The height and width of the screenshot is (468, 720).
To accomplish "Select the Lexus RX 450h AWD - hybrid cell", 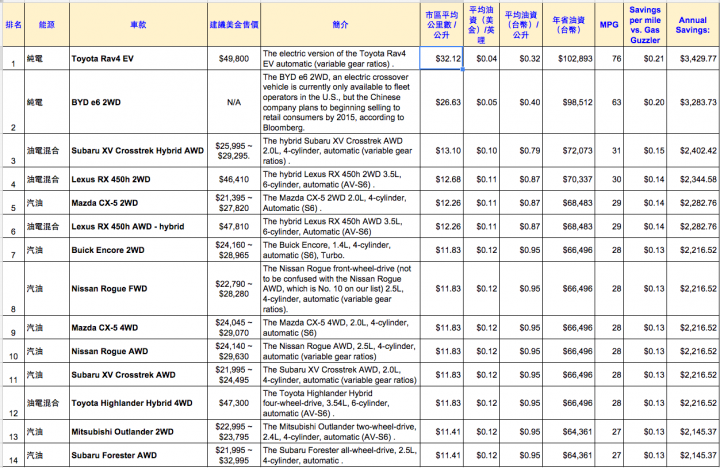I will click(138, 226).
